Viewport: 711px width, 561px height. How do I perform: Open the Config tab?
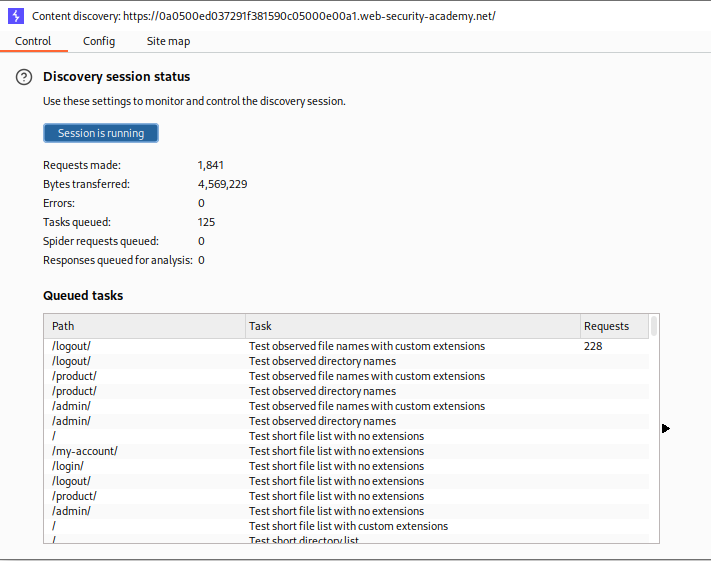coord(99,41)
